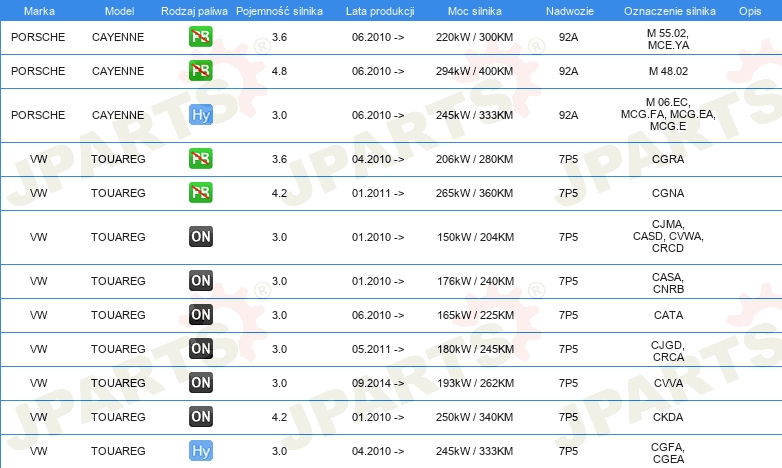Click the Marka column header
Viewport: 782px width, 468px height.
pos(39,11)
